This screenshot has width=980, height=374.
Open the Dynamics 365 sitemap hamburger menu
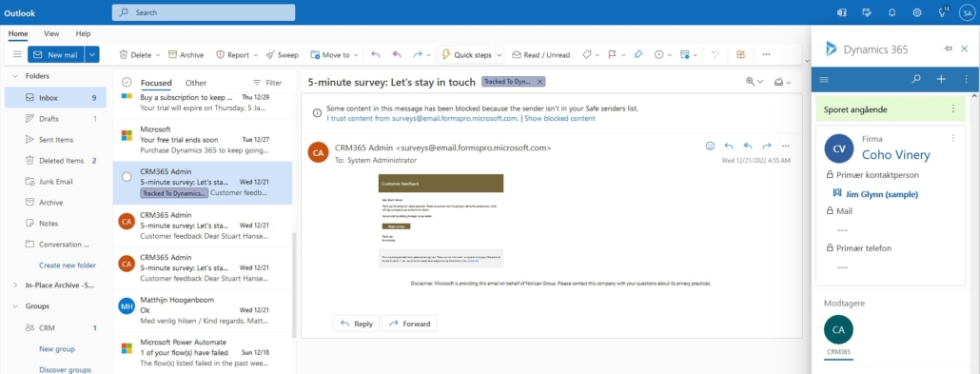pos(824,79)
